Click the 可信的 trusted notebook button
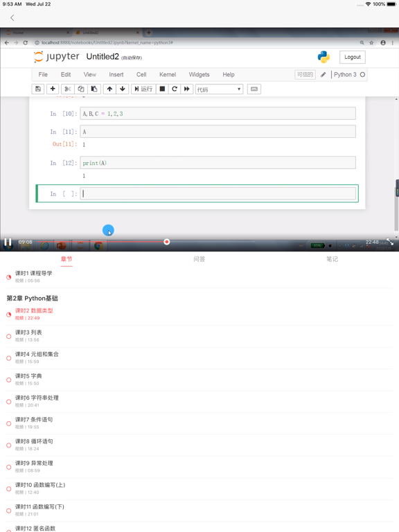The image size is (399, 532). coord(305,75)
